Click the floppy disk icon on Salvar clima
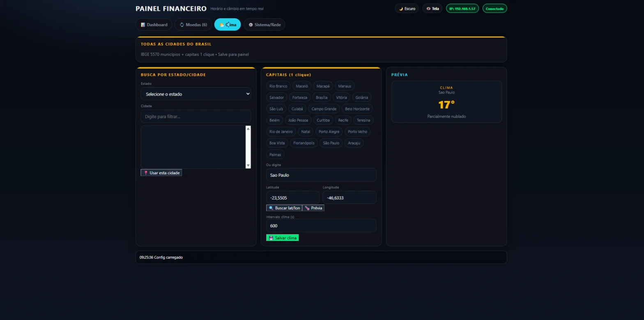The height and width of the screenshot is (320, 644). point(271,238)
